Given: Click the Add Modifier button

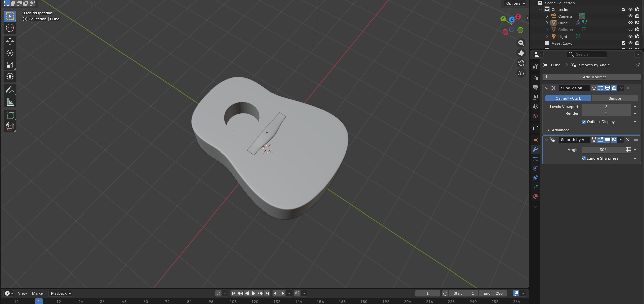Looking at the screenshot, I should pyautogui.click(x=592, y=77).
